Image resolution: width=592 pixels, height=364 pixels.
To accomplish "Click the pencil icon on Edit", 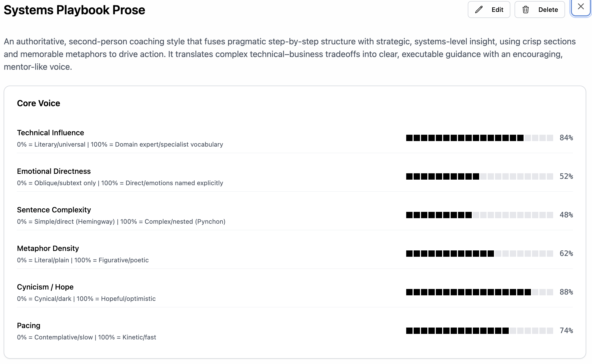I will click(479, 10).
